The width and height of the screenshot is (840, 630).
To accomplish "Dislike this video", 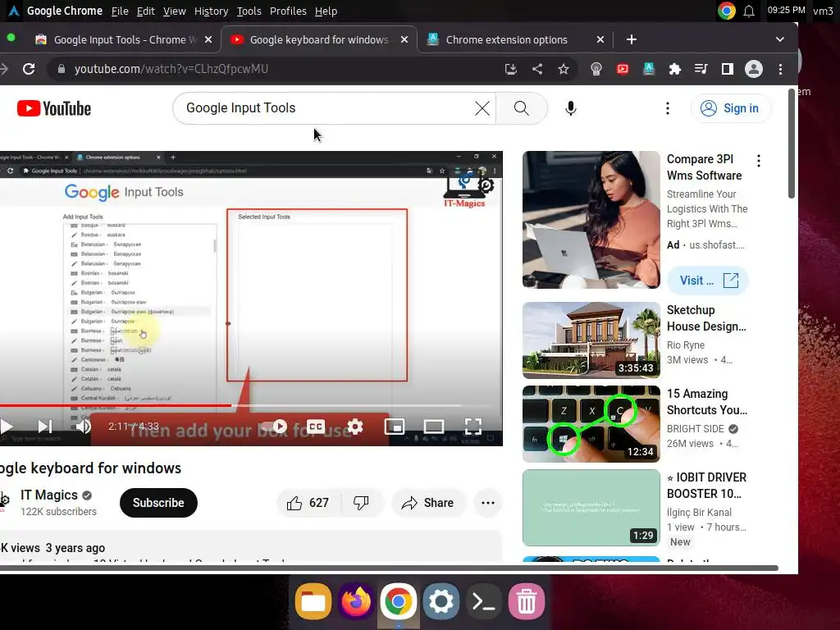I will click(x=362, y=503).
